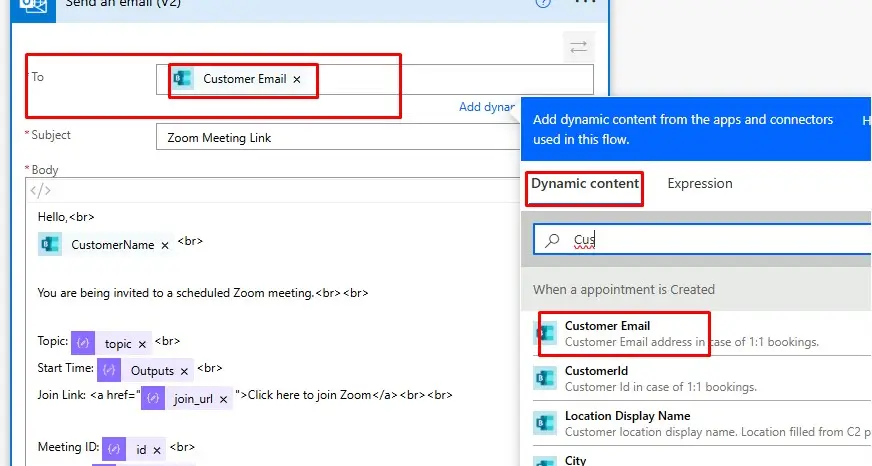
Task: Toggle the code view icon in Body editor
Action: tap(40, 191)
